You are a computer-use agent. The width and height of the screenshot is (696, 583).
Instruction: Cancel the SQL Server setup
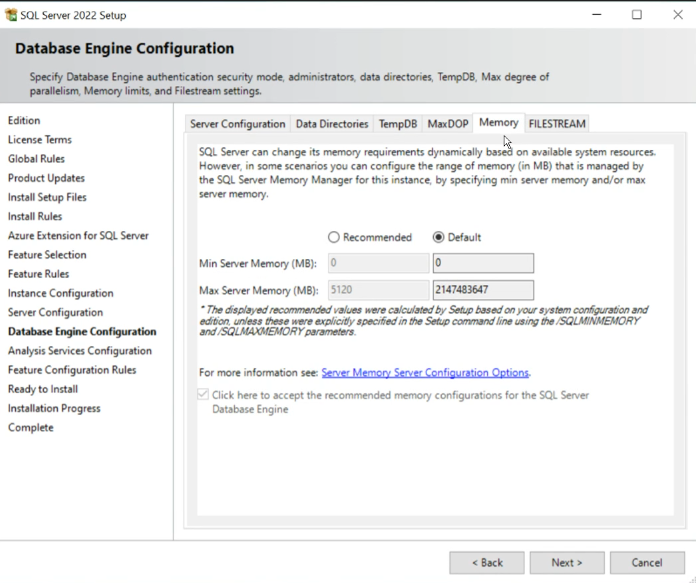647,563
